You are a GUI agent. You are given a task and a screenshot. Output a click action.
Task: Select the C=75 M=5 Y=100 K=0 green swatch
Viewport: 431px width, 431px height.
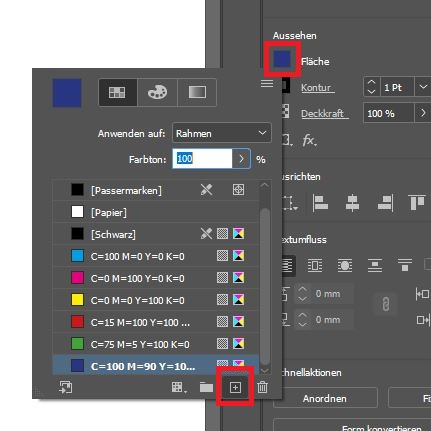(156, 344)
